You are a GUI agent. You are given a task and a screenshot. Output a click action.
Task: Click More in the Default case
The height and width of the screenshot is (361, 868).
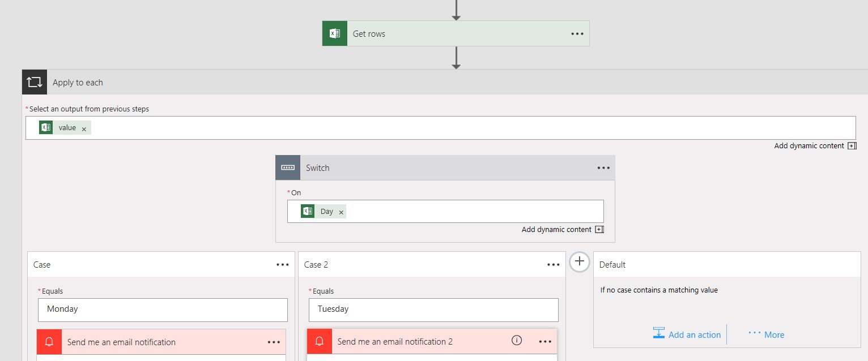pyautogui.click(x=767, y=334)
